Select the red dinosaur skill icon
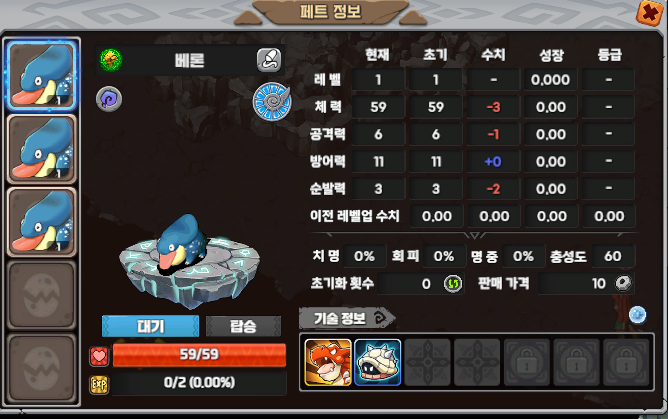Screen dimensions: 668x419 (328, 362)
